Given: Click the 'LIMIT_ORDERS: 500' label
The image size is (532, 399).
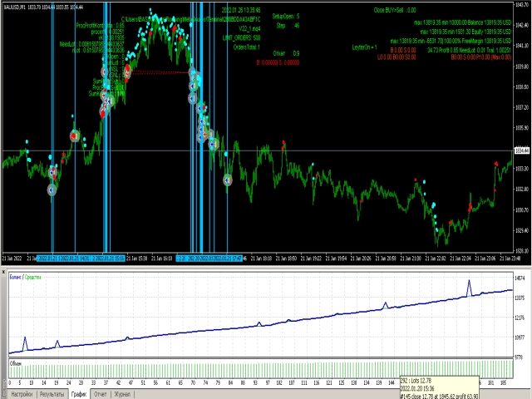Looking at the screenshot, I should pyautogui.click(x=242, y=37).
